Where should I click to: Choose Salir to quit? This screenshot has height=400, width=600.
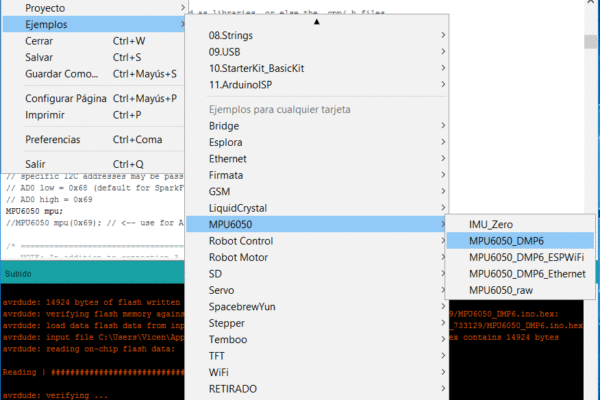pos(94,164)
